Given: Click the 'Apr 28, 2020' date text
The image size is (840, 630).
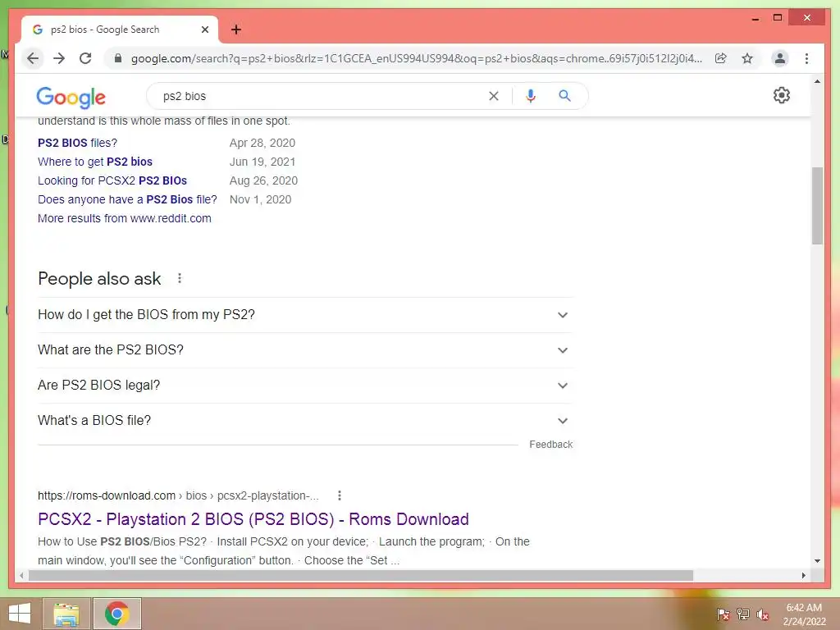Looking at the screenshot, I should (262, 143).
